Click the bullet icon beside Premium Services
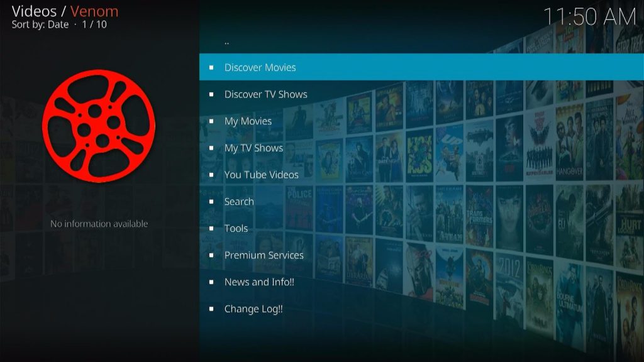Viewport: 644px width, 362px height. tap(211, 255)
